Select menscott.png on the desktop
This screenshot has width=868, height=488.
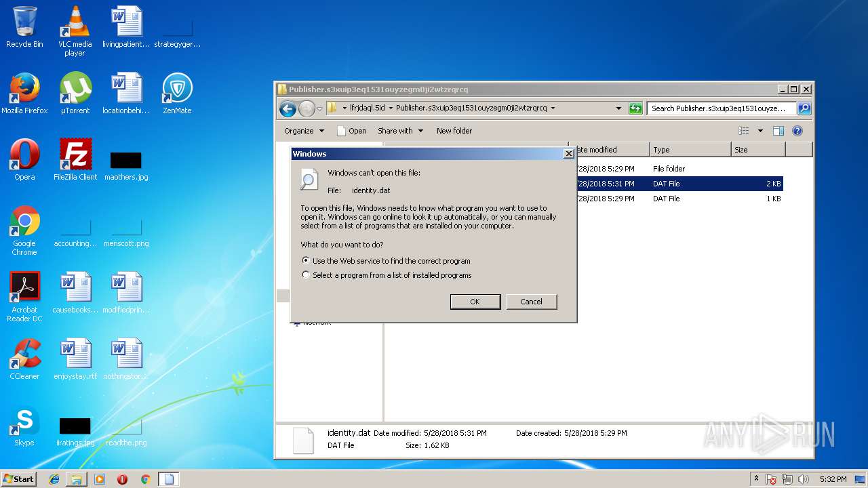(126, 235)
